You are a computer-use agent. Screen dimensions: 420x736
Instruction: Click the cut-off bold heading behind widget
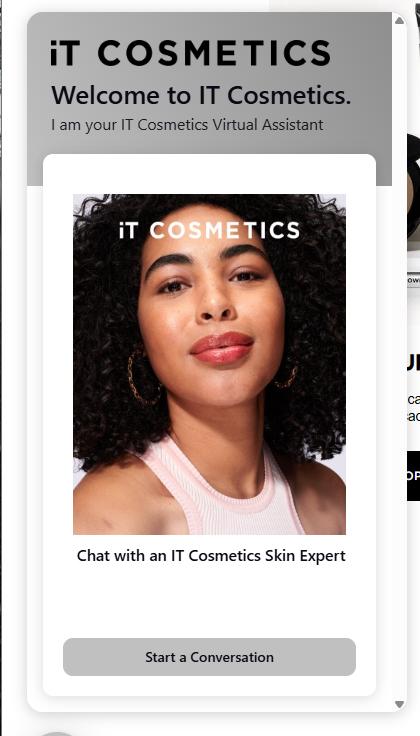tap(413, 364)
